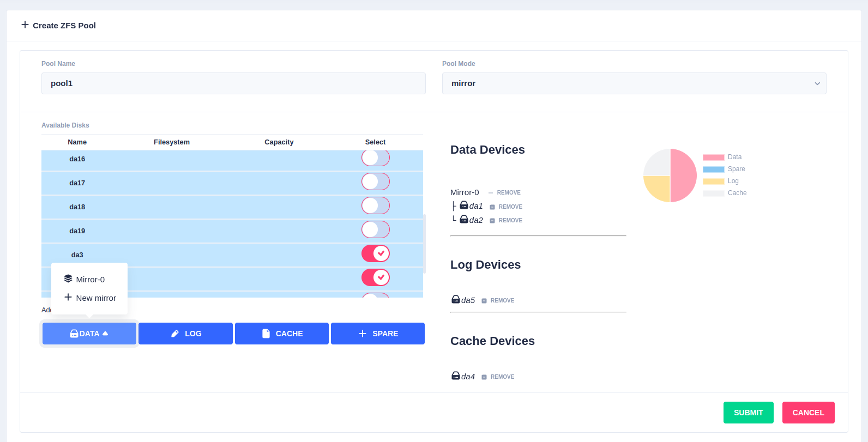Click the plus icon beside Create ZFS Pool
The height and width of the screenshot is (442, 868).
(x=25, y=25)
